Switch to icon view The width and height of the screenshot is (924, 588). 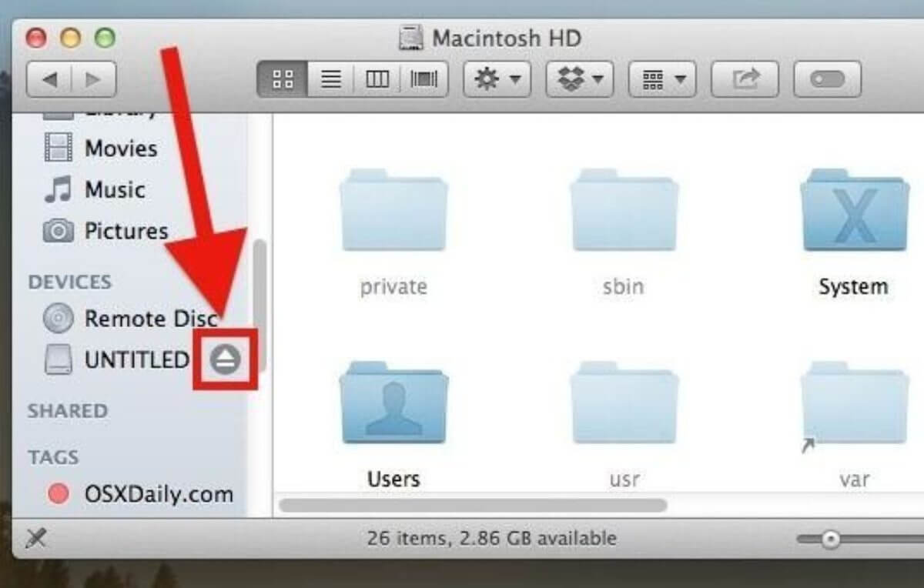point(282,79)
